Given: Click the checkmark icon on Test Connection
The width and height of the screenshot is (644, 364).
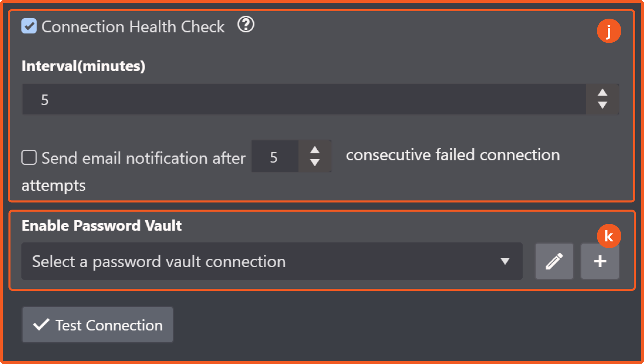Looking at the screenshot, I should click(41, 325).
